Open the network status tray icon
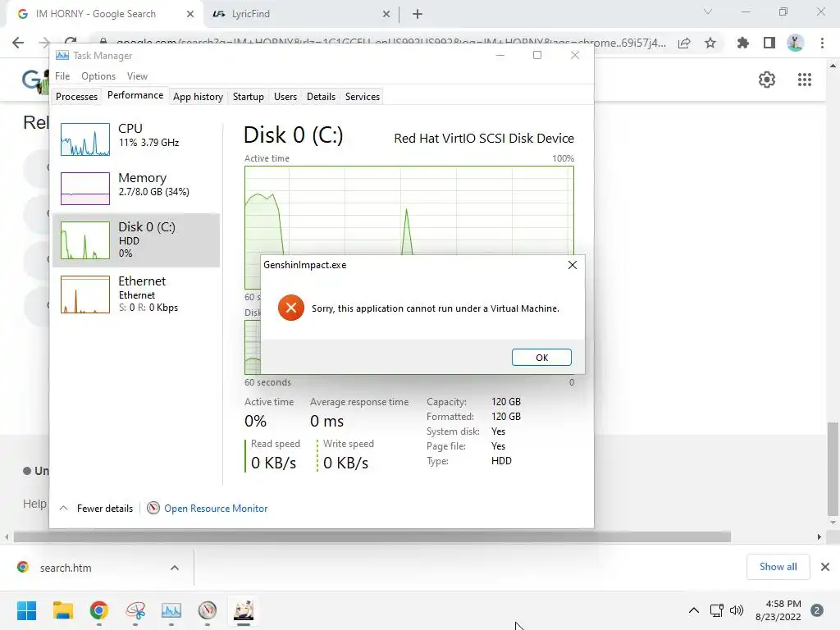The width and height of the screenshot is (840, 630). click(x=717, y=610)
